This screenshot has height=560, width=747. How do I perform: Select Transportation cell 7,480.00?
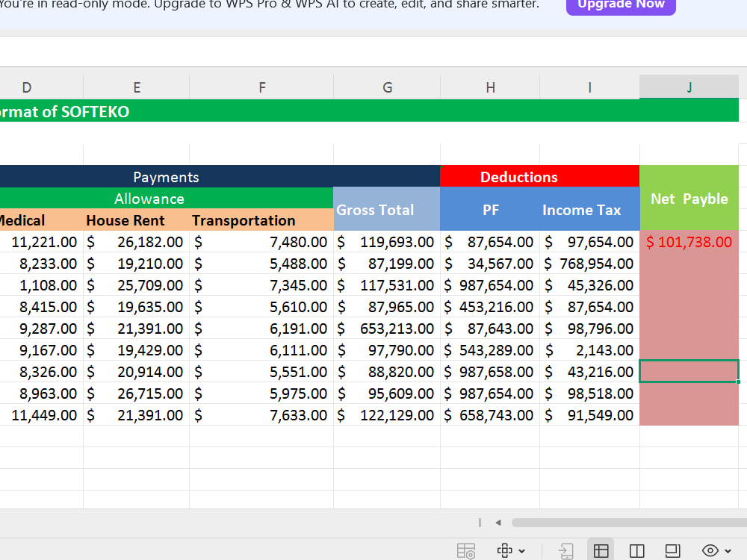point(261,241)
